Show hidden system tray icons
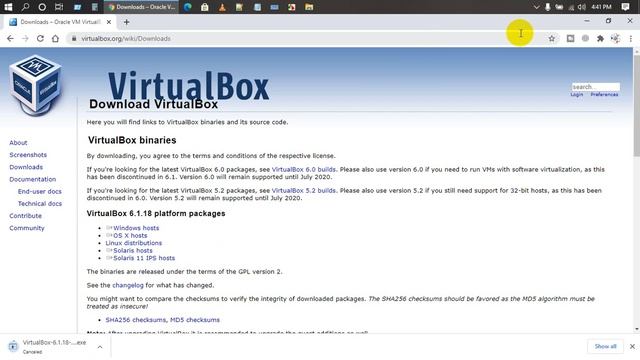The height and width of the screenshot is (360, 640). coord(536,7)
